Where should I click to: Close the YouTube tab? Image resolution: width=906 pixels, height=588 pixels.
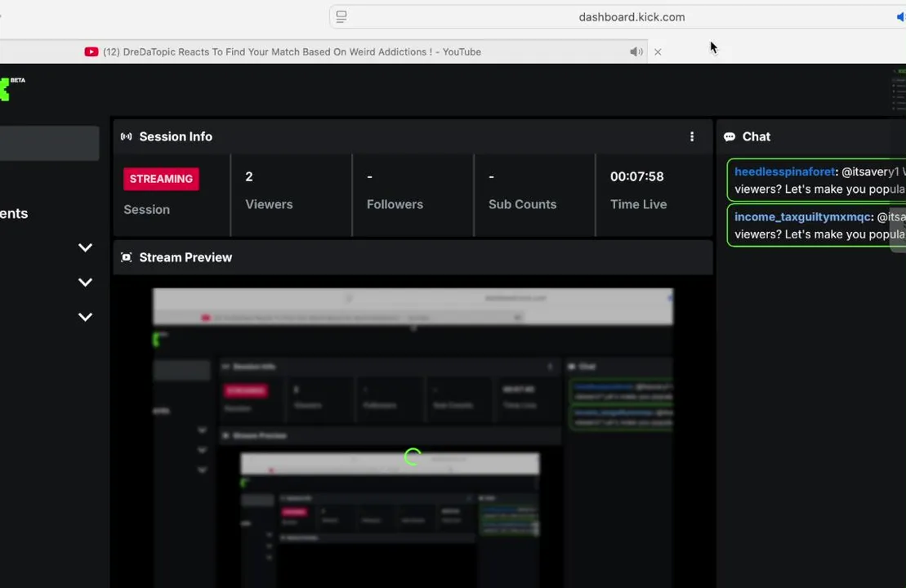click(x=658, y=52)
